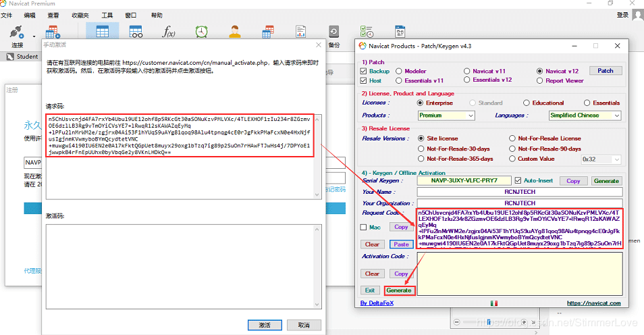Click the 激活 button in dialog
The height and width of the screenshot is (335, 644).
[265, 325]
